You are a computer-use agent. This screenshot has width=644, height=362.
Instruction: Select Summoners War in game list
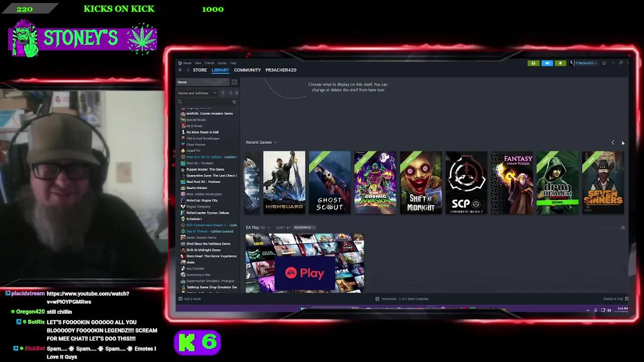[198, 275]
